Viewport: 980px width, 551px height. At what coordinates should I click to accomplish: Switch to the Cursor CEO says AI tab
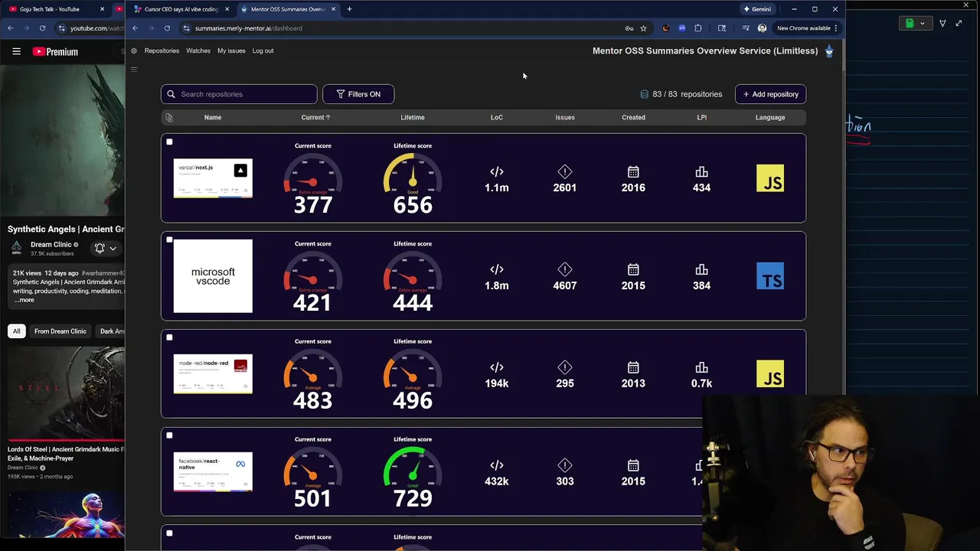pos(182,9)
